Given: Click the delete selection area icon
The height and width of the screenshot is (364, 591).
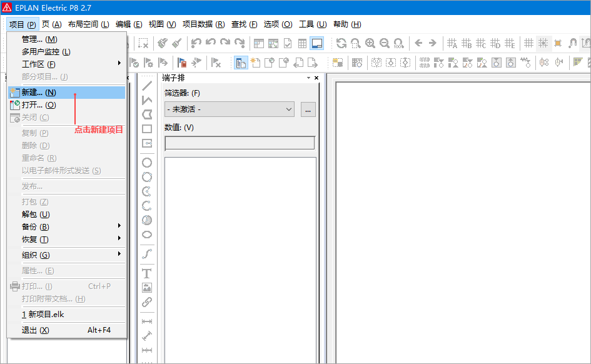Looking at the screenshot, I should point(143,43).
